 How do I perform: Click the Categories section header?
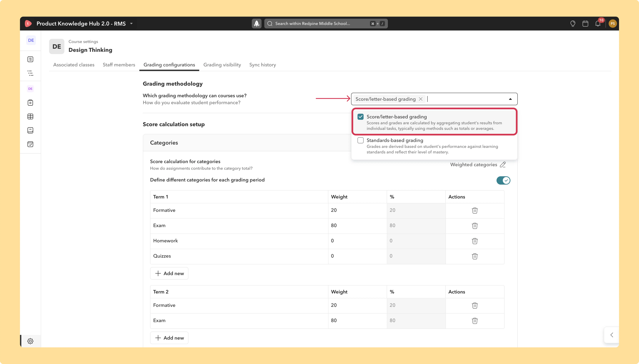164,143
